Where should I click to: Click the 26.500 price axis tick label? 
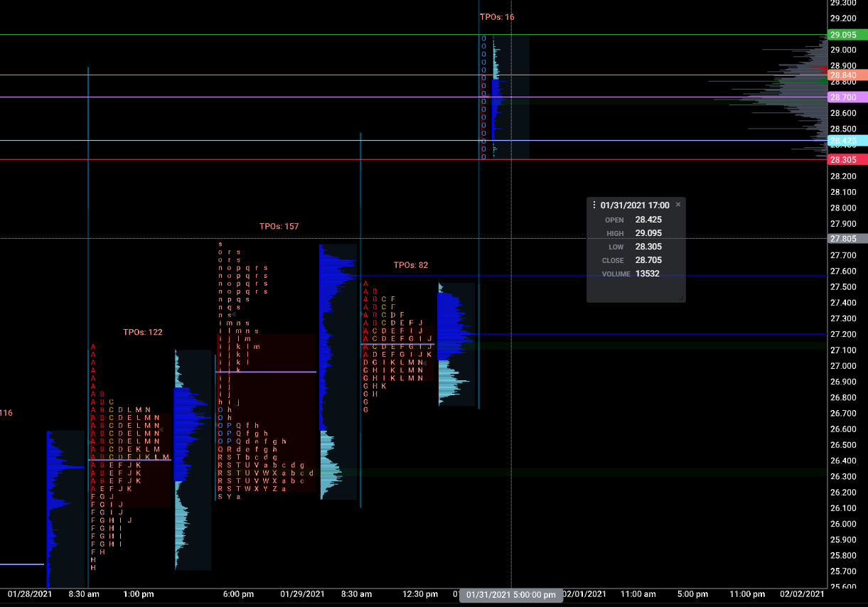coord(842,445)
